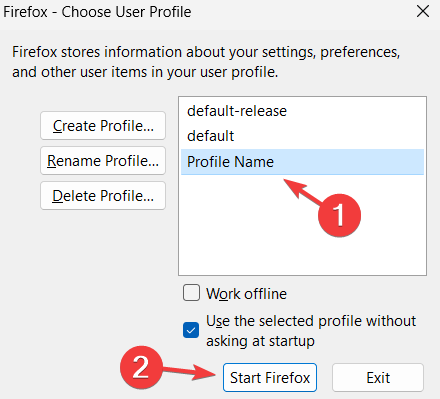Select the default profile entry
The image size is (440, 399).
[x=302, y=136]
